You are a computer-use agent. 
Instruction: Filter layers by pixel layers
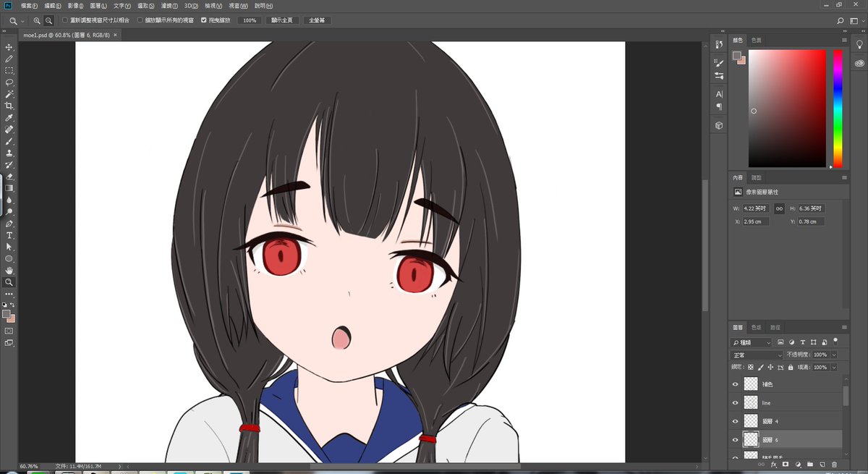pos(780,342)
